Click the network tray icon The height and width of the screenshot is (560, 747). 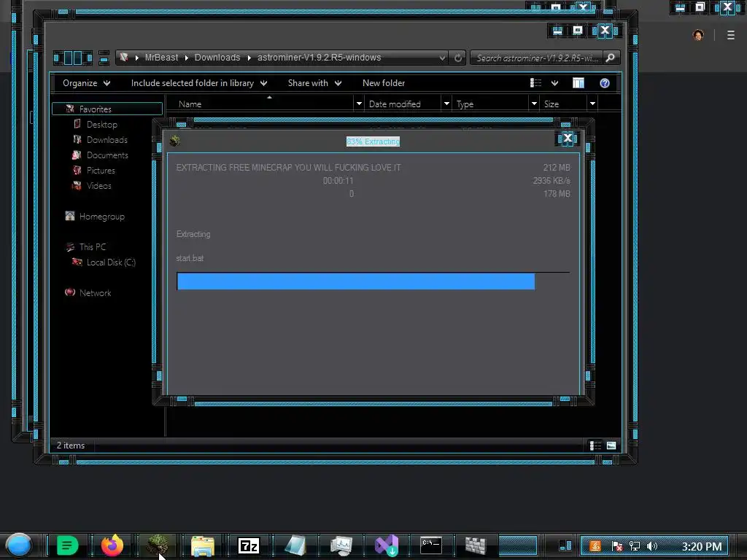634,546
